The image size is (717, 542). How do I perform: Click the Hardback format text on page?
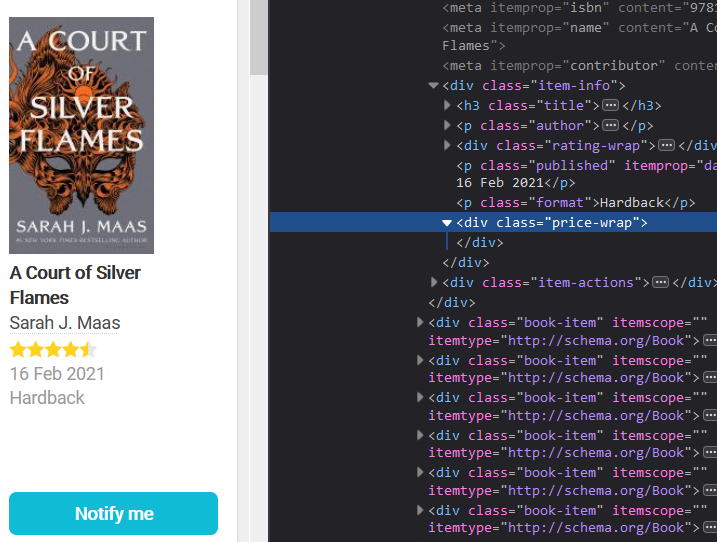[47, 397]
